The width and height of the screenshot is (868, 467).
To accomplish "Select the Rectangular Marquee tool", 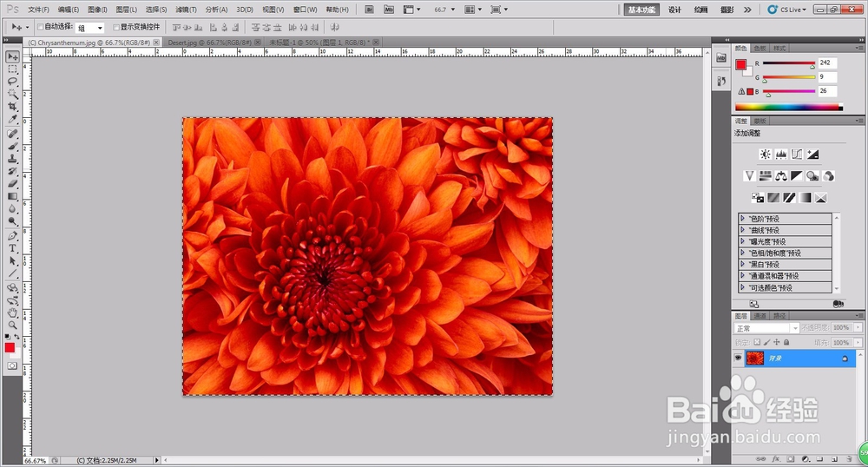I will coord(12,69).
